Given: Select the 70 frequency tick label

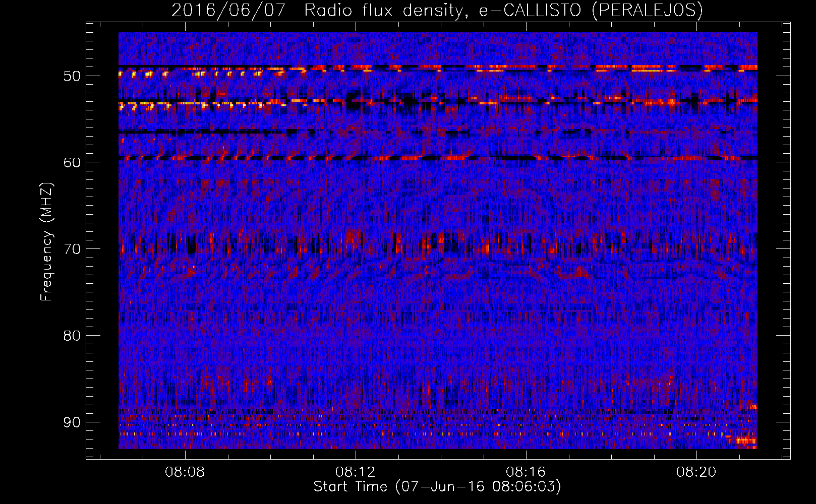Looking at the screenshot, I should click(x=72, y=249).
